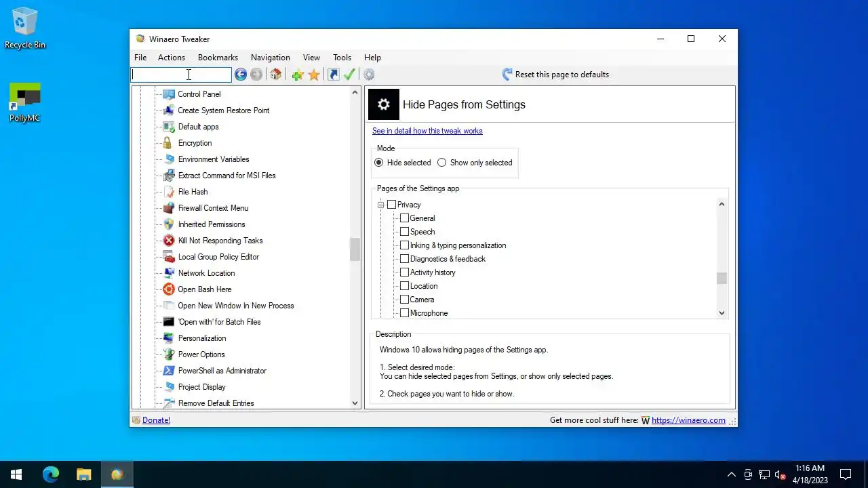Click the Network Location icon
The width and height of the screenshot is (868, 488).
point(169,273)
